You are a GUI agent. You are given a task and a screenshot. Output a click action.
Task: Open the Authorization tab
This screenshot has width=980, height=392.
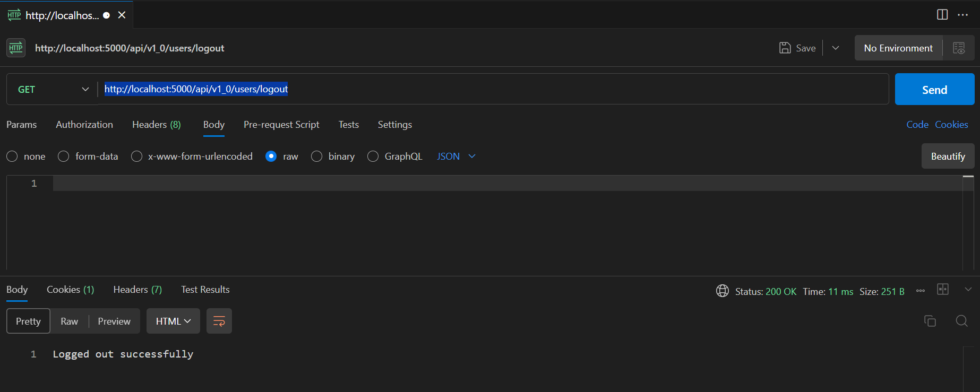click(84, 124)
